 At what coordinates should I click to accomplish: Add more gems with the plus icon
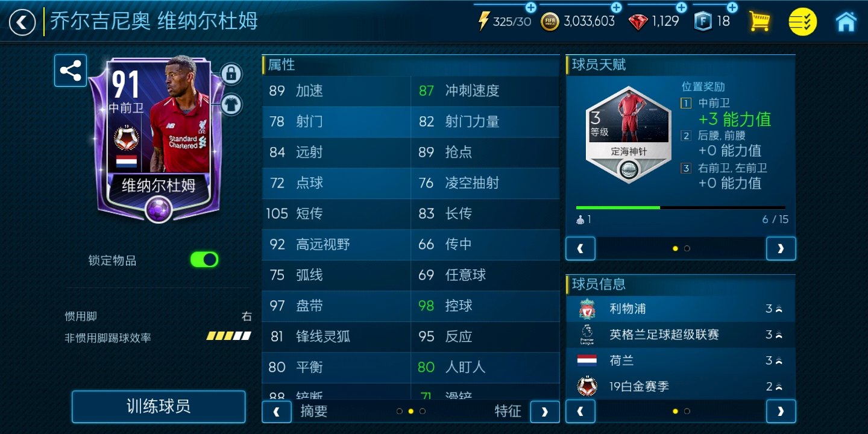point(681,7)
